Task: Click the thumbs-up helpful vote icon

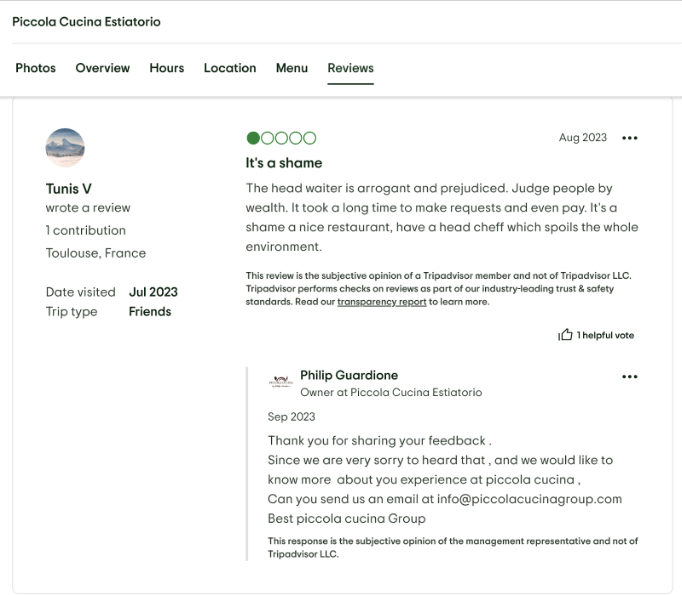Action: [565, 335]
